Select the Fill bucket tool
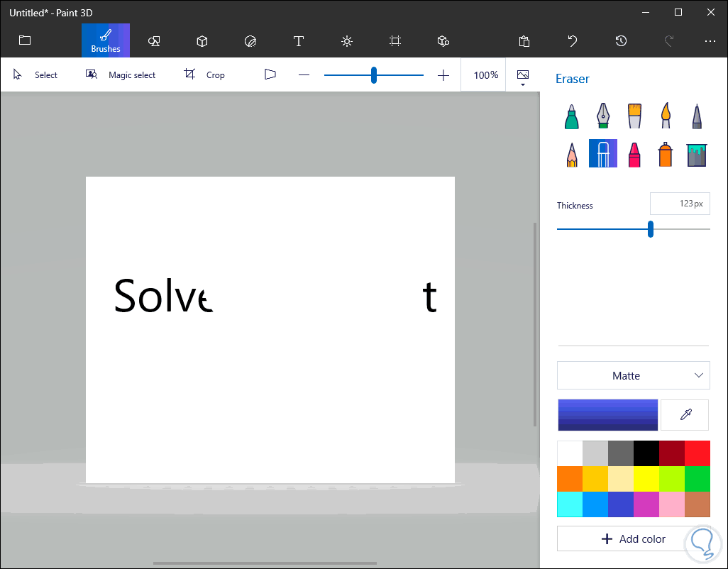This screenshot has width=728, height=569. tap(697, 153)
